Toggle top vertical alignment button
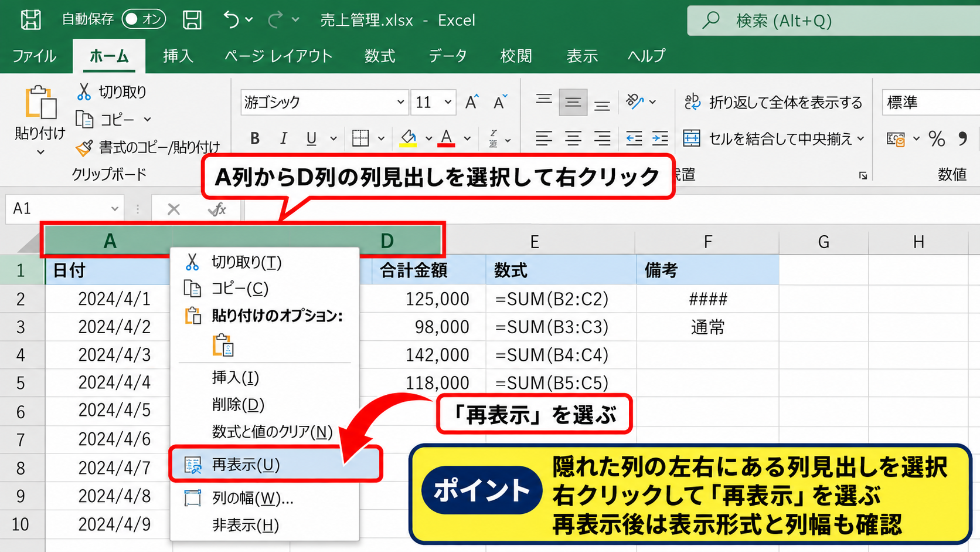 (544, 101)
